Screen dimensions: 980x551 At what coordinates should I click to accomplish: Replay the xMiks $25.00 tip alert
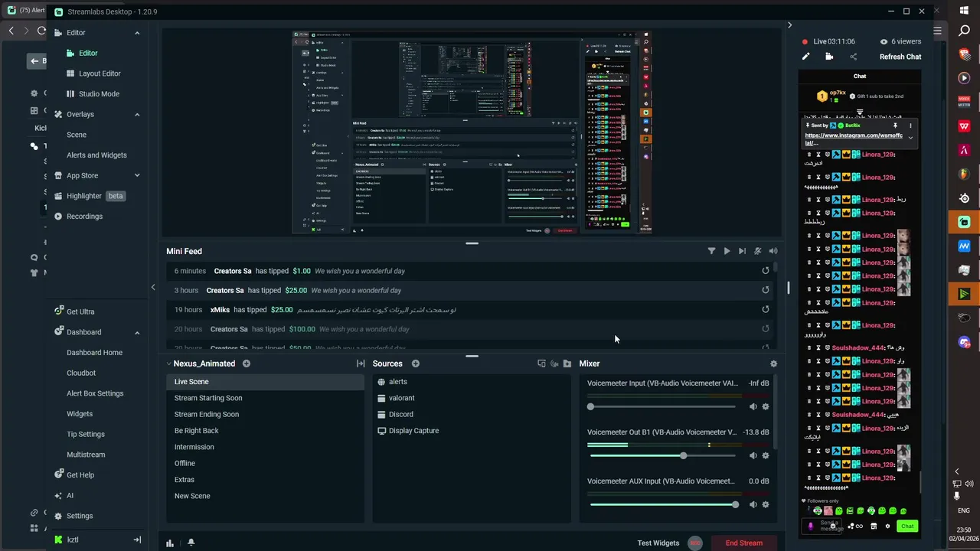pos(766,310)
